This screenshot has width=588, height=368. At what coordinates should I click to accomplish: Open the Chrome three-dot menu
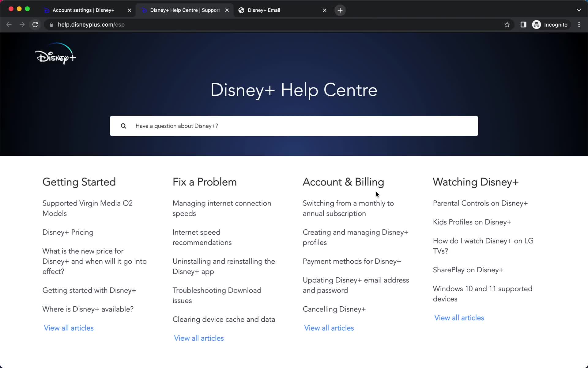(579, 25)
